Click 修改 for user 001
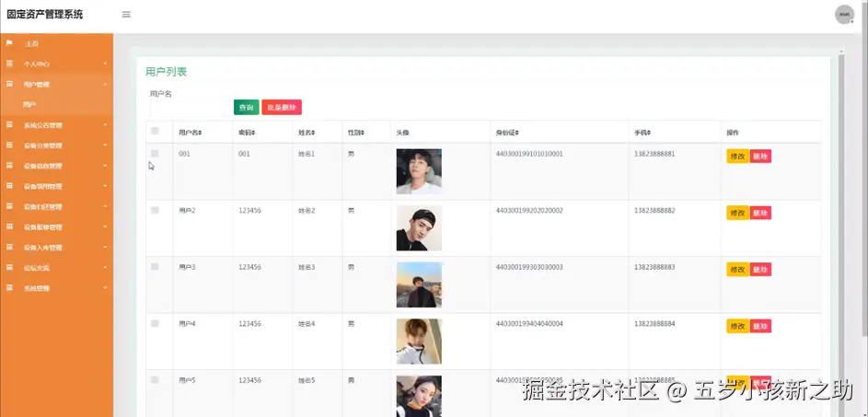Image resolution: width=868 pixels, height=417 pixels. [737, 156]
